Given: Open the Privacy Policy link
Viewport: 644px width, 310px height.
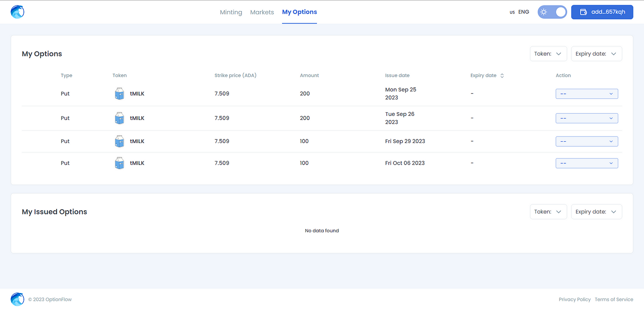Looking at the screenshot, I should tap(575, 299).
